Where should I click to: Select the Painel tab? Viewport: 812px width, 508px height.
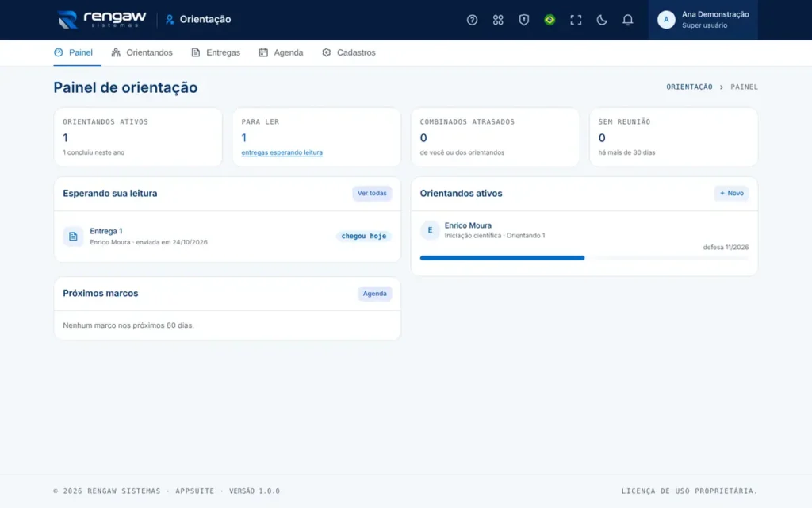tap(77, 52)
